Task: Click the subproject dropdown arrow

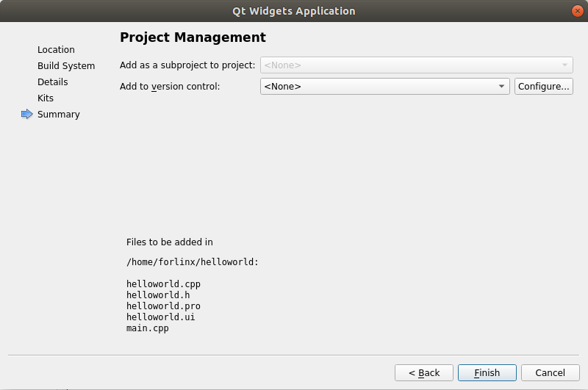Action: point(564,65)
